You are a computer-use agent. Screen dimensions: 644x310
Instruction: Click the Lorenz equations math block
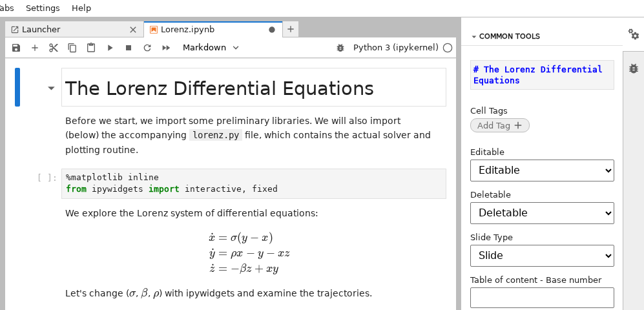coord(249,253)
